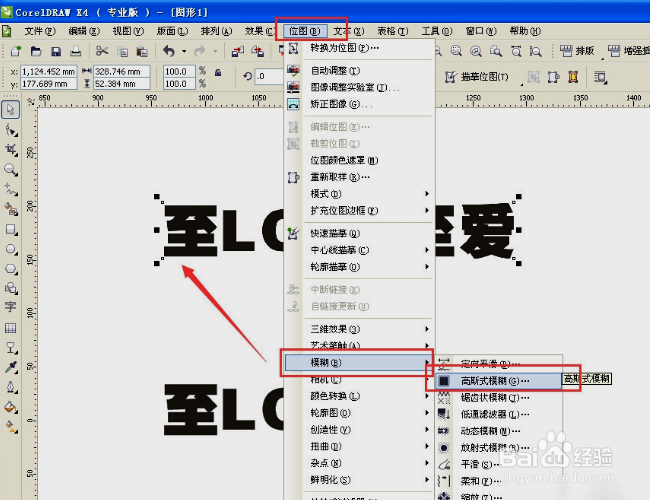Click the Import icon
Image resolution: width=650 pixels, height=500 pixels.
pyautogui.click(x=238, y=51)
